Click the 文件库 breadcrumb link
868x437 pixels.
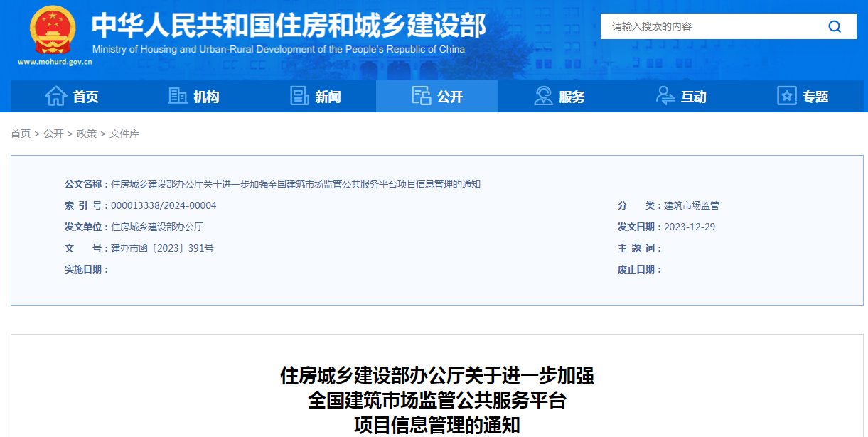[x=125, y=133]
